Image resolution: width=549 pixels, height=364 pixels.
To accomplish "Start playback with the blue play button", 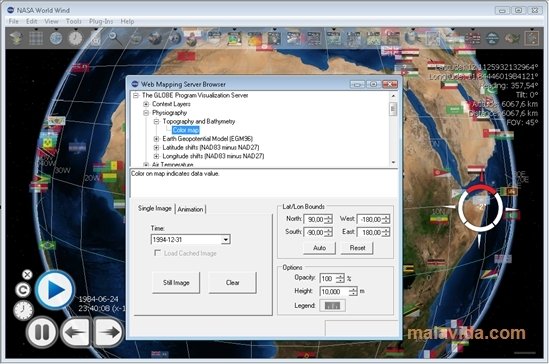I will coord(55,290).
